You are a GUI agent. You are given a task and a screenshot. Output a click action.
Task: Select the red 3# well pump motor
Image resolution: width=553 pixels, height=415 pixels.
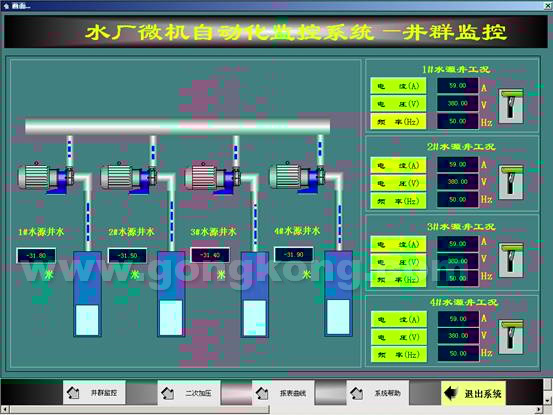coord(212,176)
